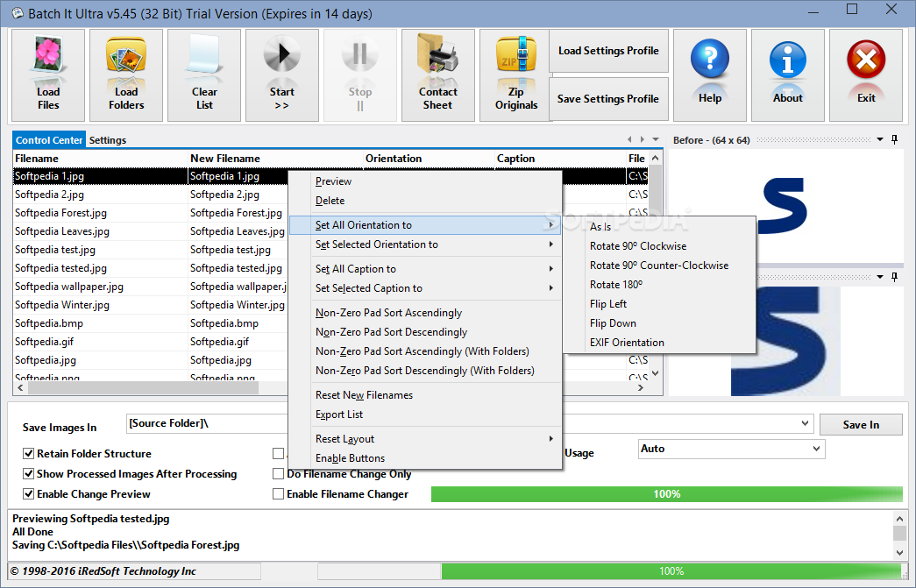916x588 pixels.
Task: Click Load Settings Profile button
Action: coord(608,51)
